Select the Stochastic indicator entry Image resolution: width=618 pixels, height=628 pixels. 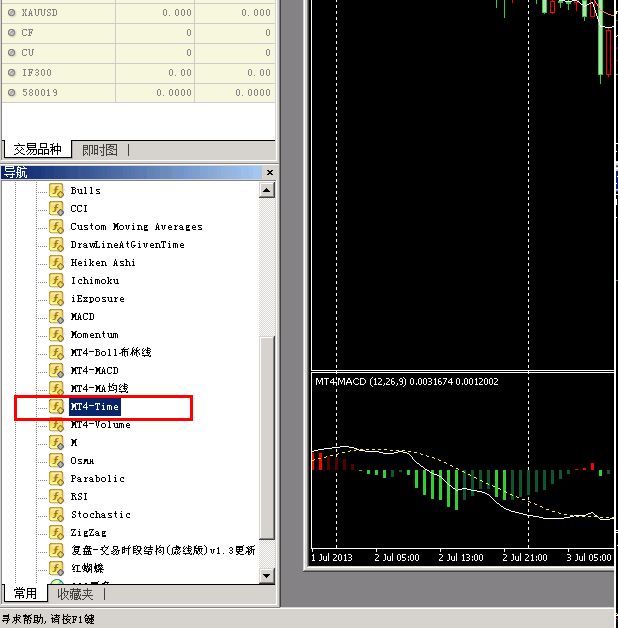pos(100,515)
